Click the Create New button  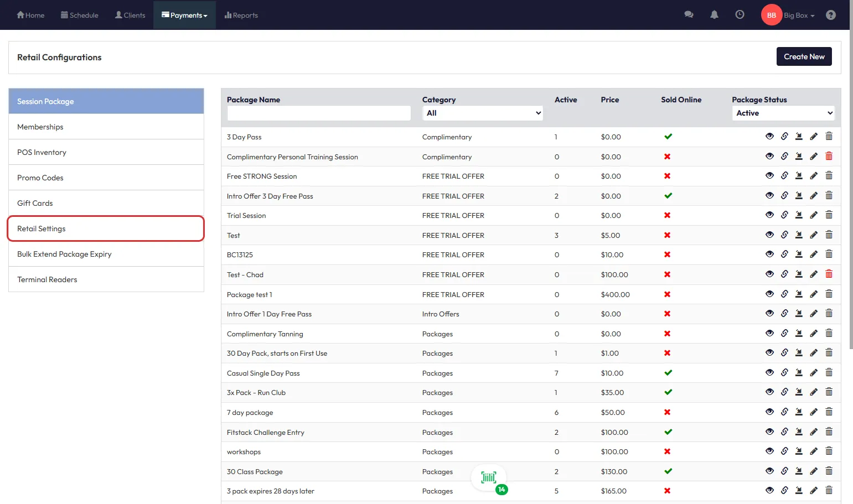tap(804, 56)
